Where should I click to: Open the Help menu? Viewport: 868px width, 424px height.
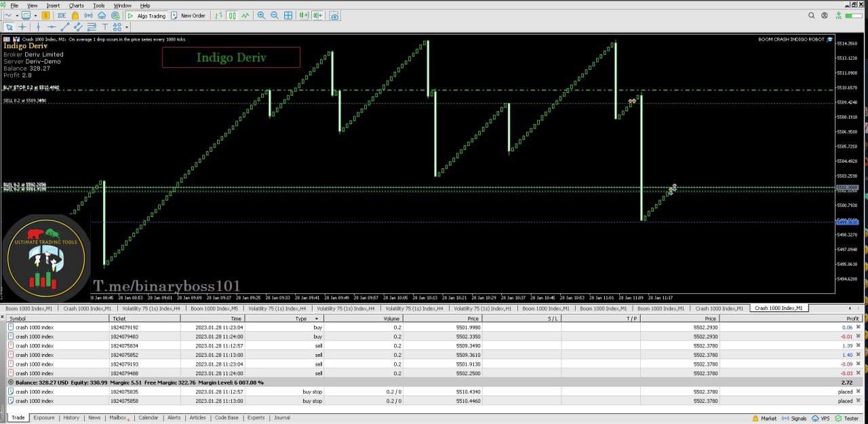(145, 5)
